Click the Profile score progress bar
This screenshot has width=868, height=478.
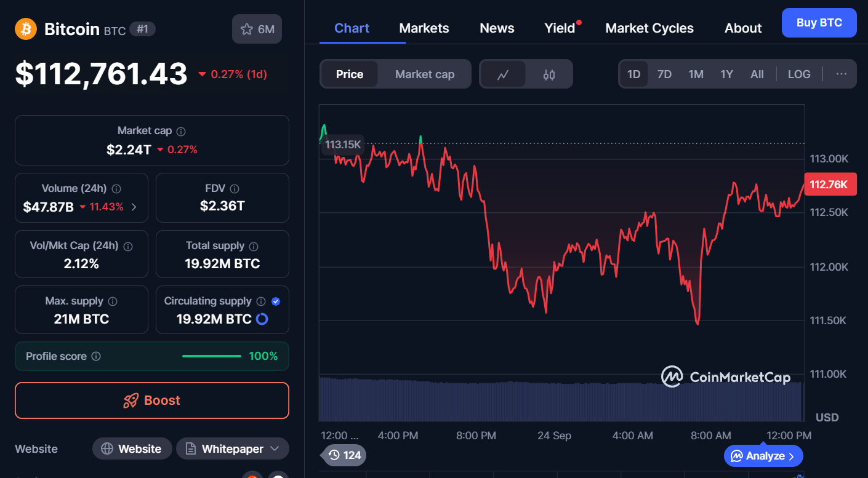(x=212, y=356)
